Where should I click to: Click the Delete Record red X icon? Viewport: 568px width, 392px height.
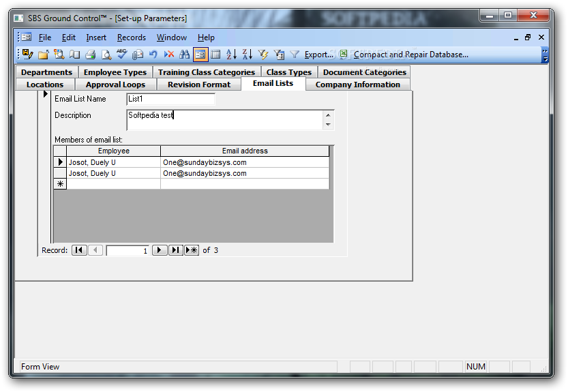[x=169, y=55]
